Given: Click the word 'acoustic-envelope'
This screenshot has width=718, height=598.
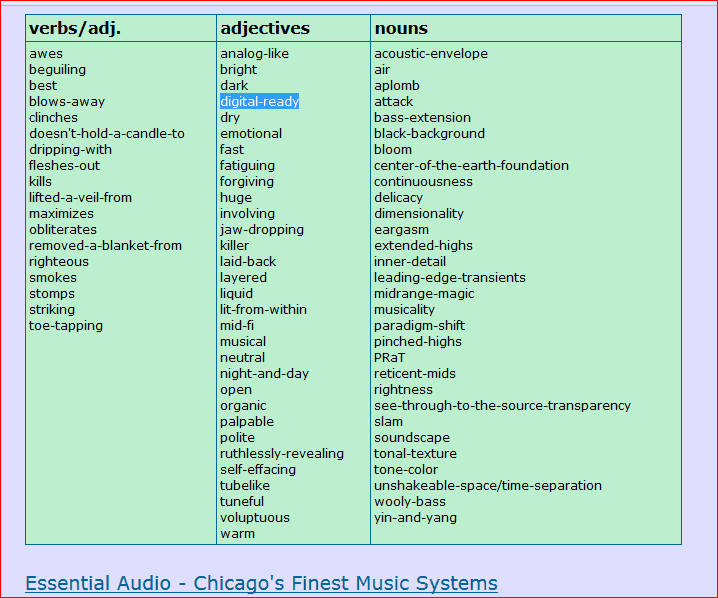Looking at the screenshot, I should point(431,54).
